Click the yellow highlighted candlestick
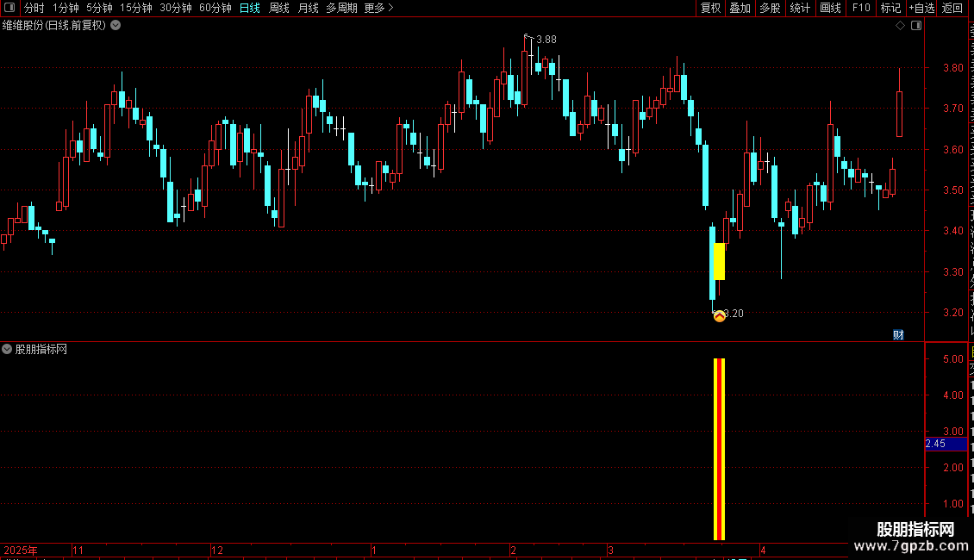 [720, 261]
